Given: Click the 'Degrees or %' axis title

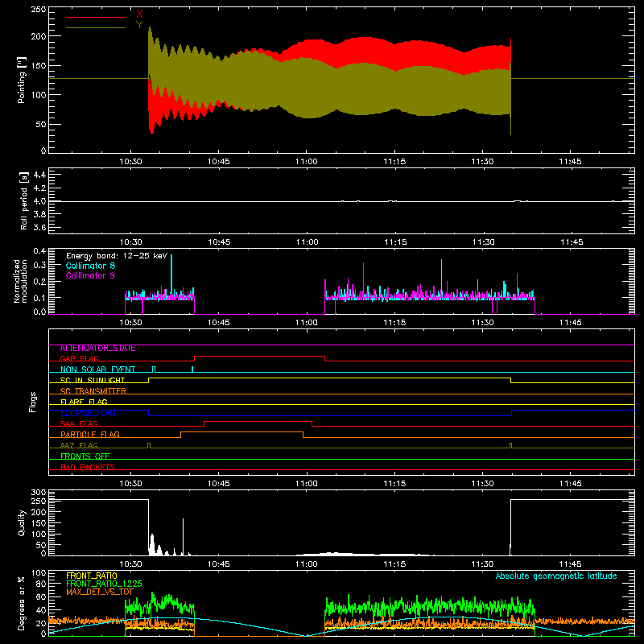Looking at the screenshot, I should (22, 603).
